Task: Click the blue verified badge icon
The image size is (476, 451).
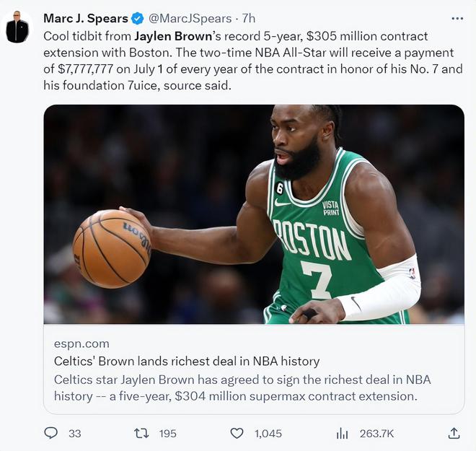Action: [x=138, y=19]
